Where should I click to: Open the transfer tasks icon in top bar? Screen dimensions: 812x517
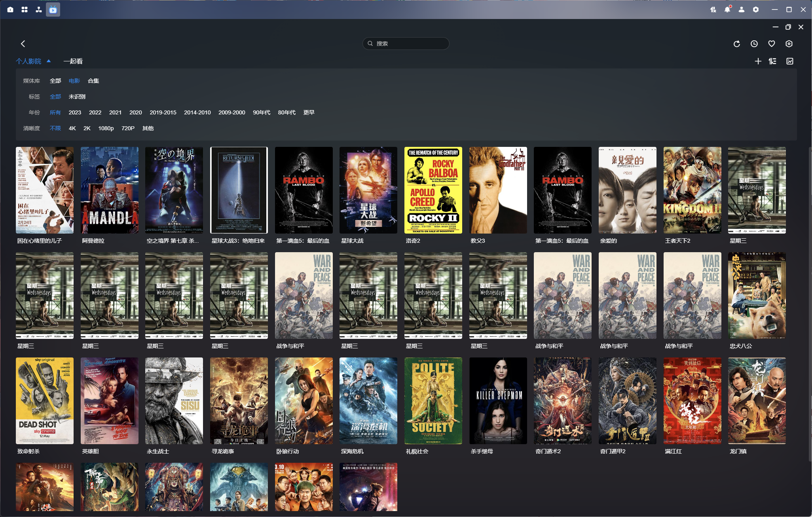[x=713, y=10]
